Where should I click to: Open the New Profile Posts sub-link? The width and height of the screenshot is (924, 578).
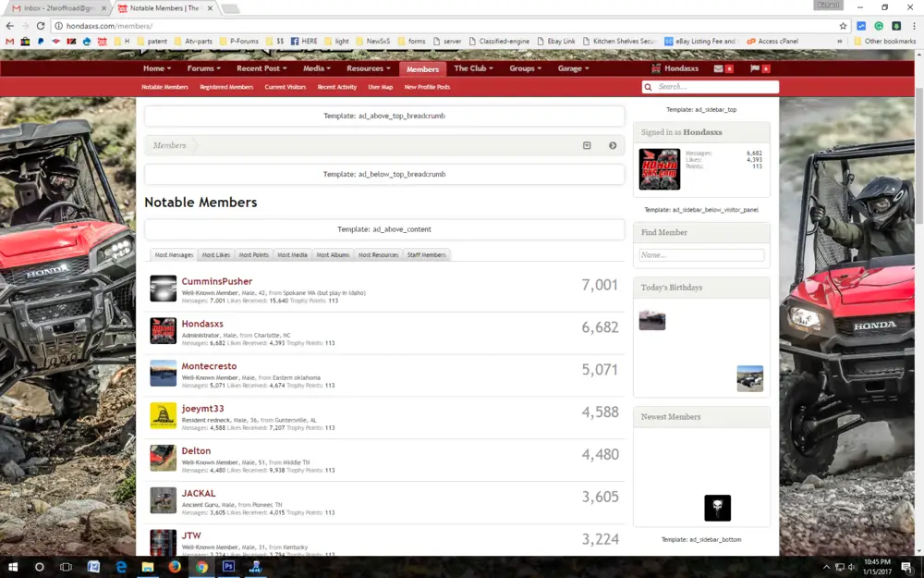[427, 87]
